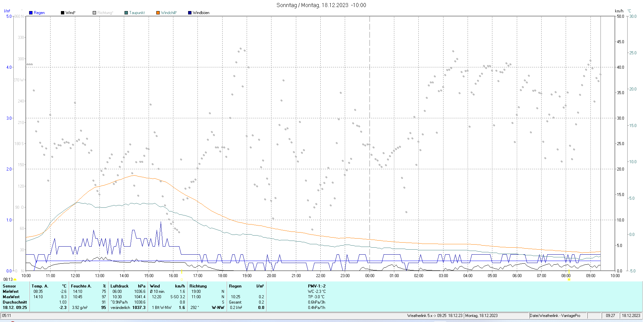Click the blue Regen legend swatch

(31, 13)
